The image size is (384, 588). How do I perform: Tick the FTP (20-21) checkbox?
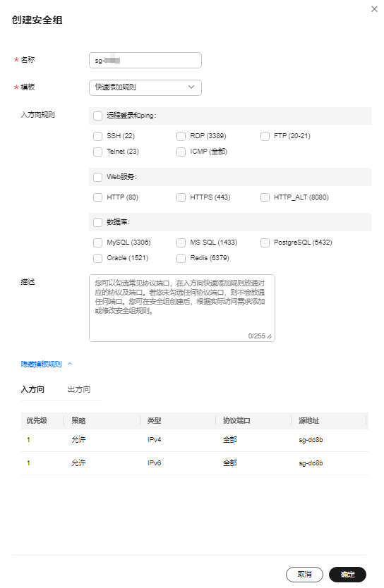click(265, 136)
